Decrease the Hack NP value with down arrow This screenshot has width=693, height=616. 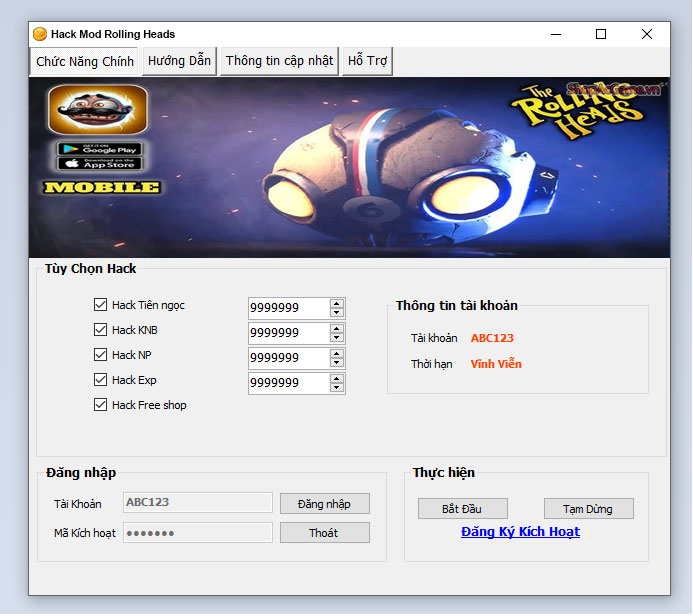click(337, 362)
